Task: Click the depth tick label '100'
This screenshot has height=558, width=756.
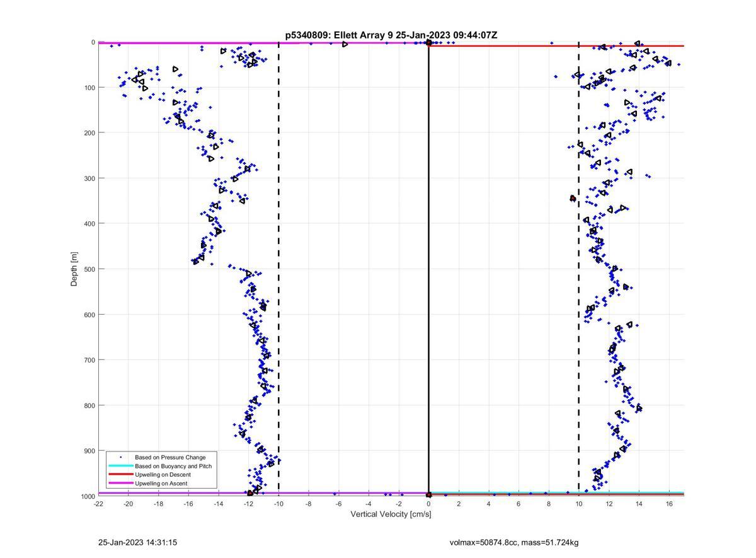Action: pyautogui.click(x=89, y=88)
